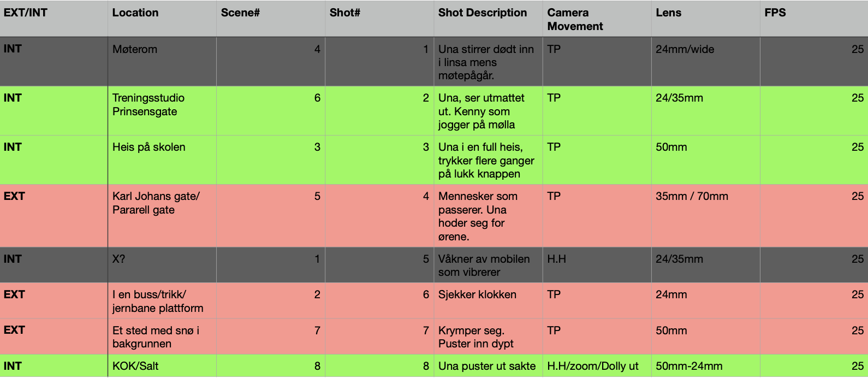Click the Shot Description header cell
This screenshot has height=378, width=868.
tap(488, 19)
